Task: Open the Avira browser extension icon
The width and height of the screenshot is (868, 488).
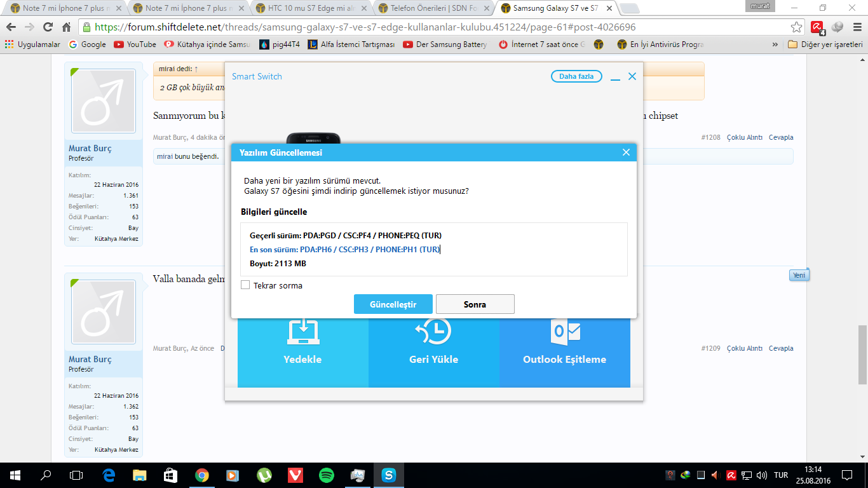Action: pos(818,27)
